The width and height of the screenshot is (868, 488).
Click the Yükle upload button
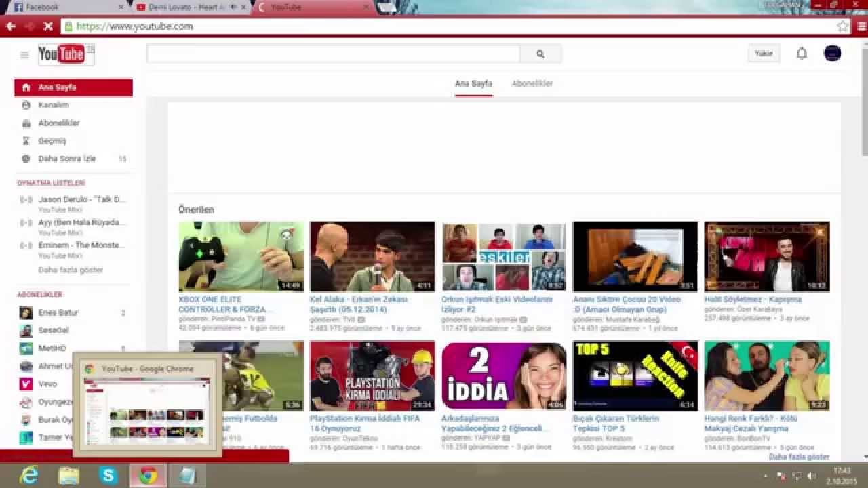764,54
